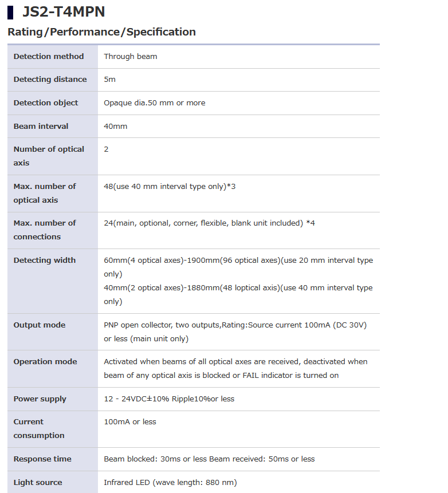Viewport: 448px width, 493px height.
Task: Click the Current consumption label
Action: pyautogui.click(x=39, y=428)
